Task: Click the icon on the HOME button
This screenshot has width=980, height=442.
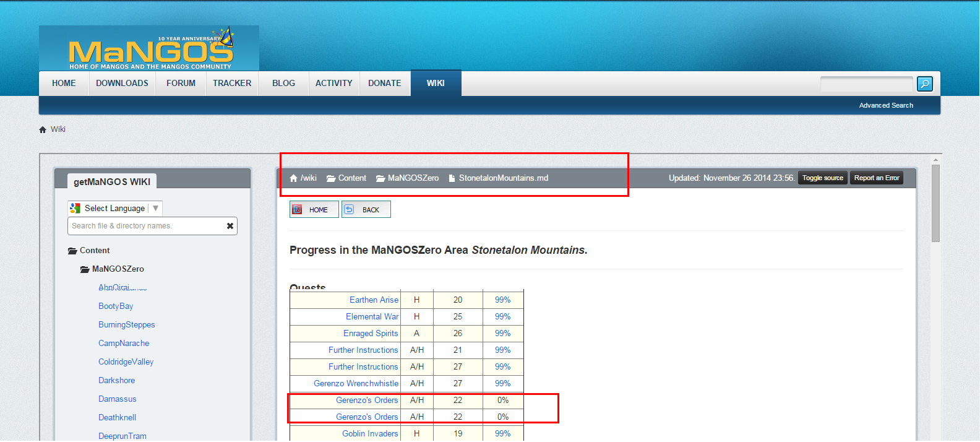Action: [297, 209]
